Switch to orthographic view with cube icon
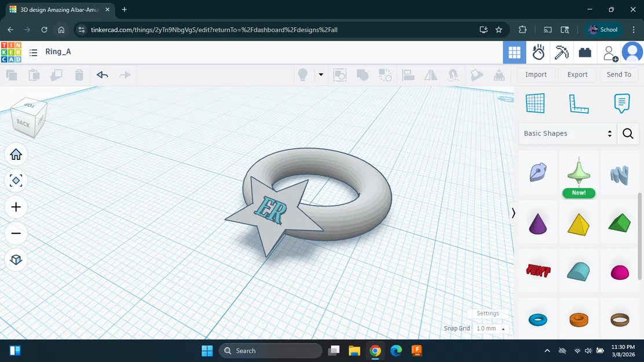 pyautogui.click(x=16, y=259)
